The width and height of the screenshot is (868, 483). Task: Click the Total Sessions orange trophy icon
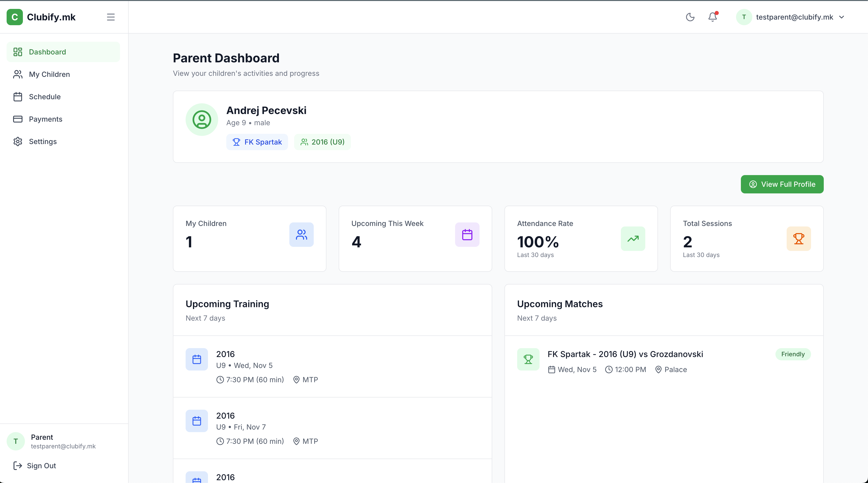click(x=799, y=238)
